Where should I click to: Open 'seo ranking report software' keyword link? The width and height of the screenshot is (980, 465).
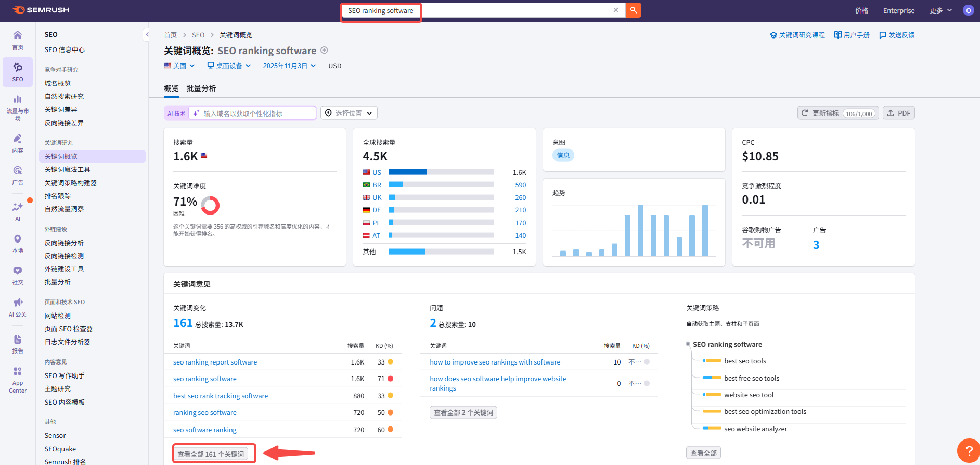(x=215, y=362)
